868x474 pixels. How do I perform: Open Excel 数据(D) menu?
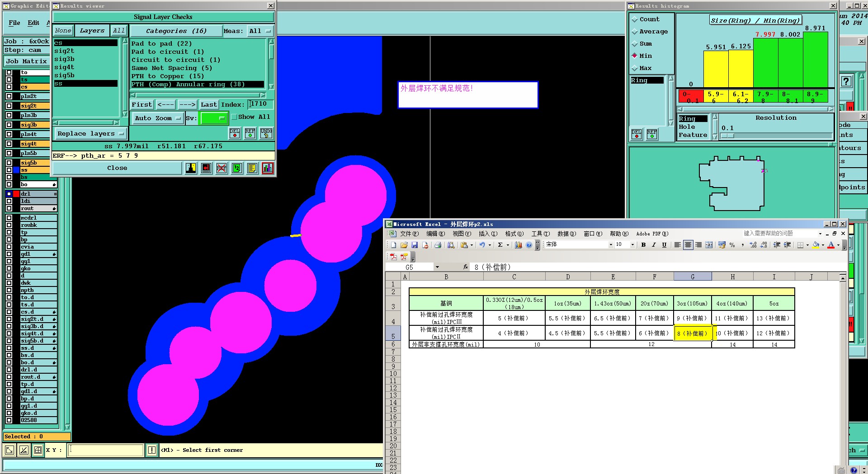pyautogui.click(x=566, y=234)
